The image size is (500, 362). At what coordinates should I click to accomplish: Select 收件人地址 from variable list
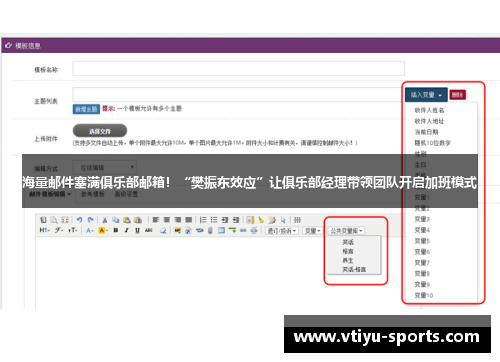pyautogui.click(x=429, y=121)
